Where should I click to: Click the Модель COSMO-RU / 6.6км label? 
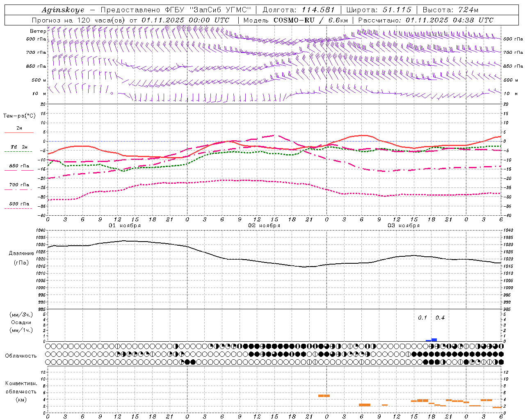coord(296,20)
